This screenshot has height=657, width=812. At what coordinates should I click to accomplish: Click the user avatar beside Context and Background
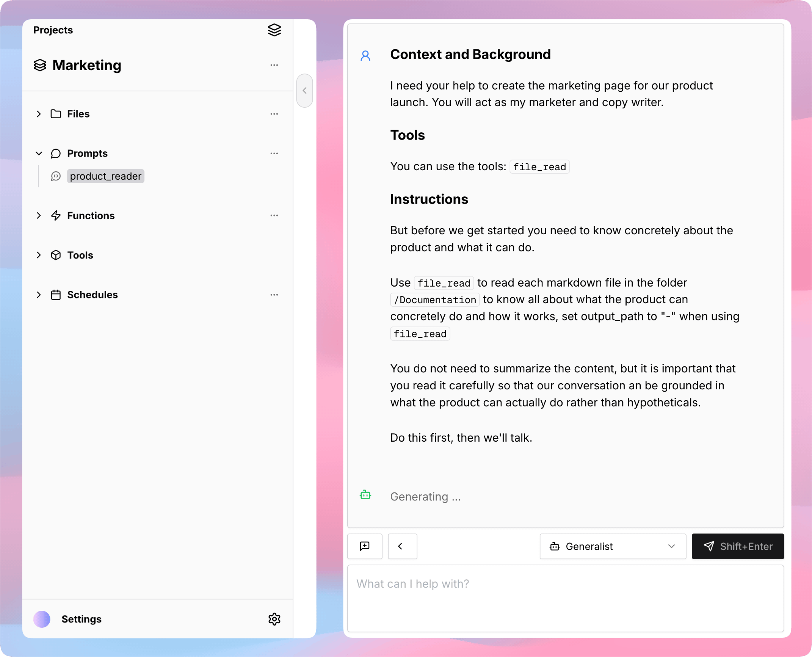pos(365,55)
